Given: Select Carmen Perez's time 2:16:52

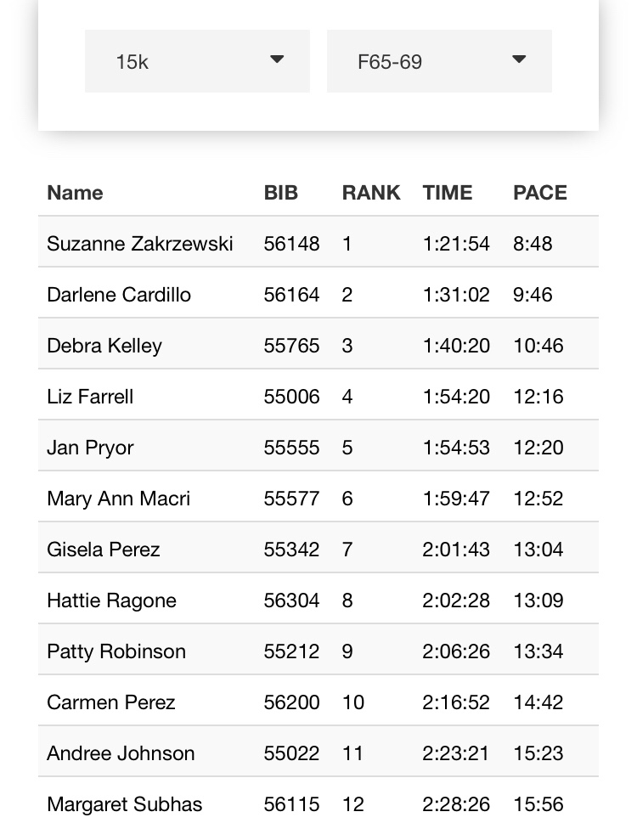Looking at the screenshot, I should tap(456, 702).
